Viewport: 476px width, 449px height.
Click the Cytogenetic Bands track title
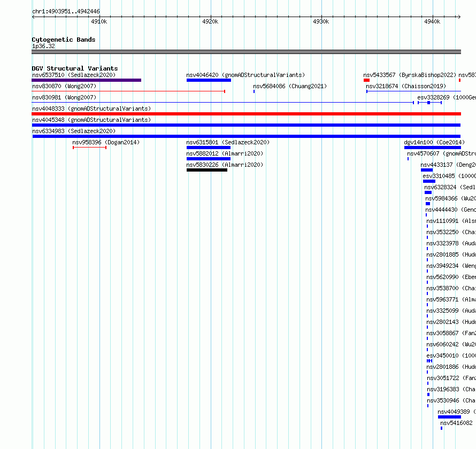64,40
